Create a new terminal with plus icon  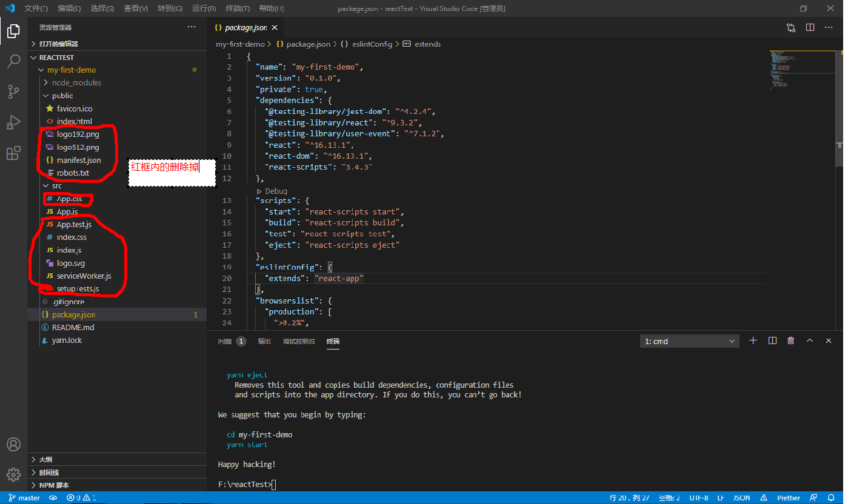click(753, 340)
